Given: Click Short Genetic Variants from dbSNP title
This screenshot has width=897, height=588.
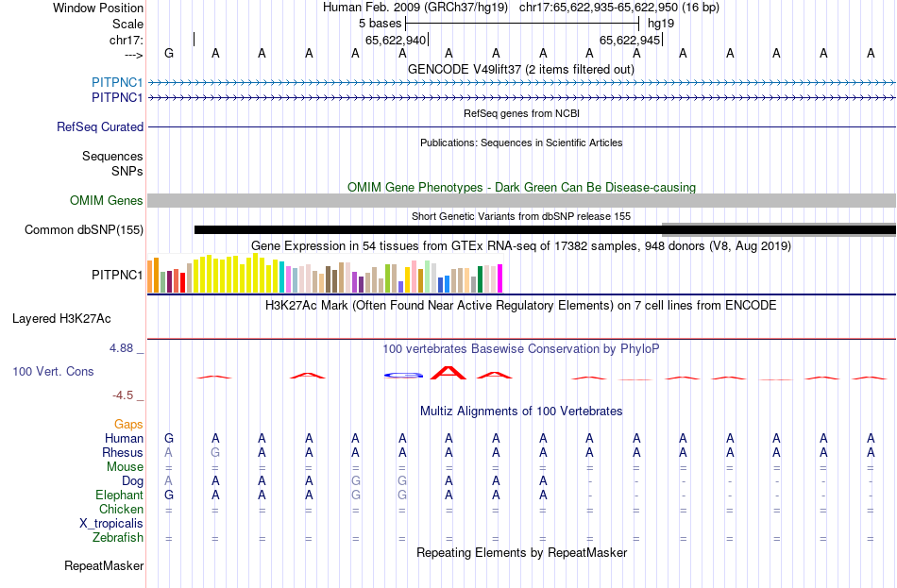Looking at the screenshot, I should click(x=521, y=216).
